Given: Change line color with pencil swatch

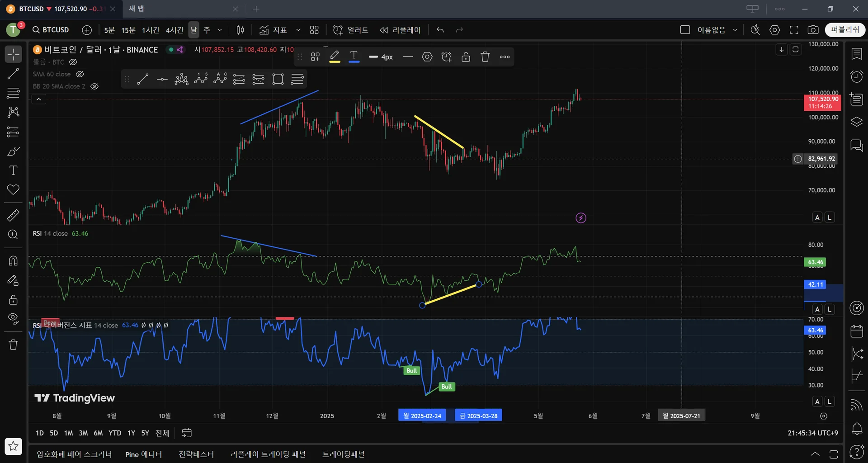Looking at the screenshot, I should pyautogui.click(x=335, y=57).
